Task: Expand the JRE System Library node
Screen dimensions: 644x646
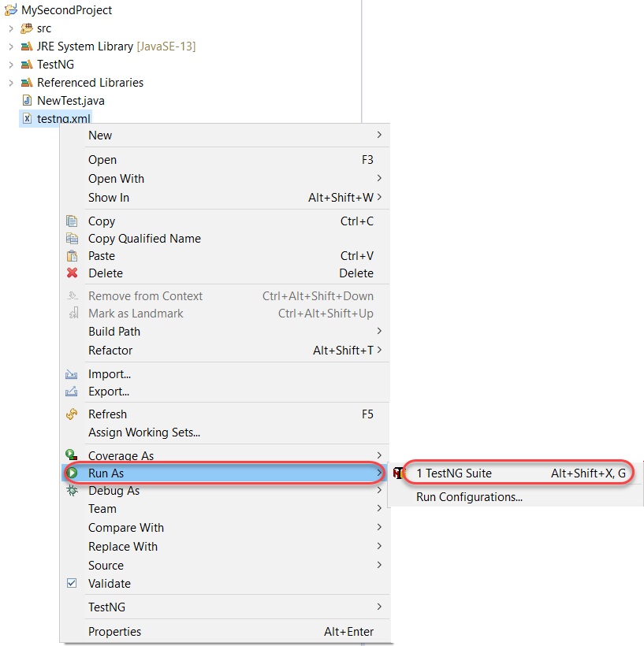Action: (11, 46)
